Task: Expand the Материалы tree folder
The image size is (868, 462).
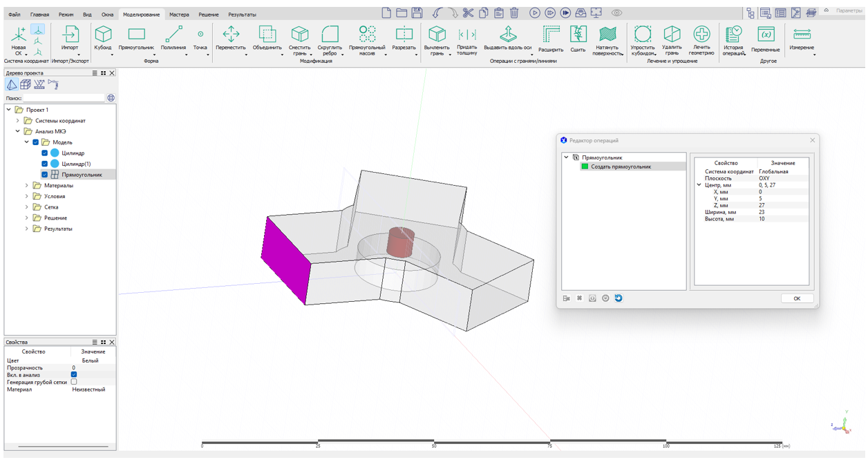Action: (x=27, y=186)
